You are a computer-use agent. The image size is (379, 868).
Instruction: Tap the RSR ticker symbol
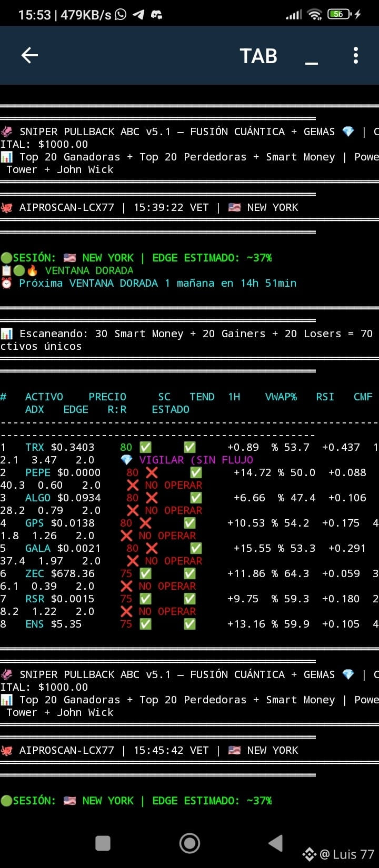pos(35,599)
